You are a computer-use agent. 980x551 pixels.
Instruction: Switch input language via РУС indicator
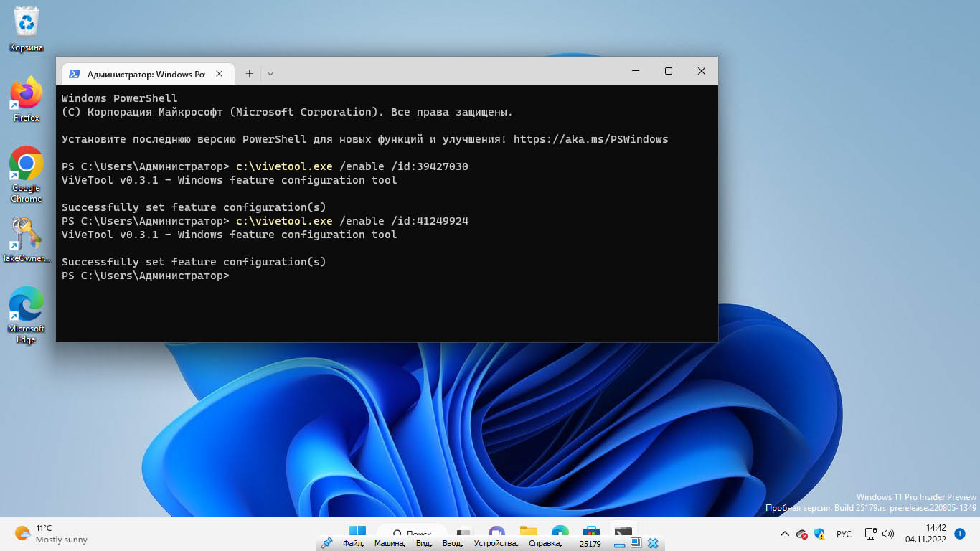[844, 534]
